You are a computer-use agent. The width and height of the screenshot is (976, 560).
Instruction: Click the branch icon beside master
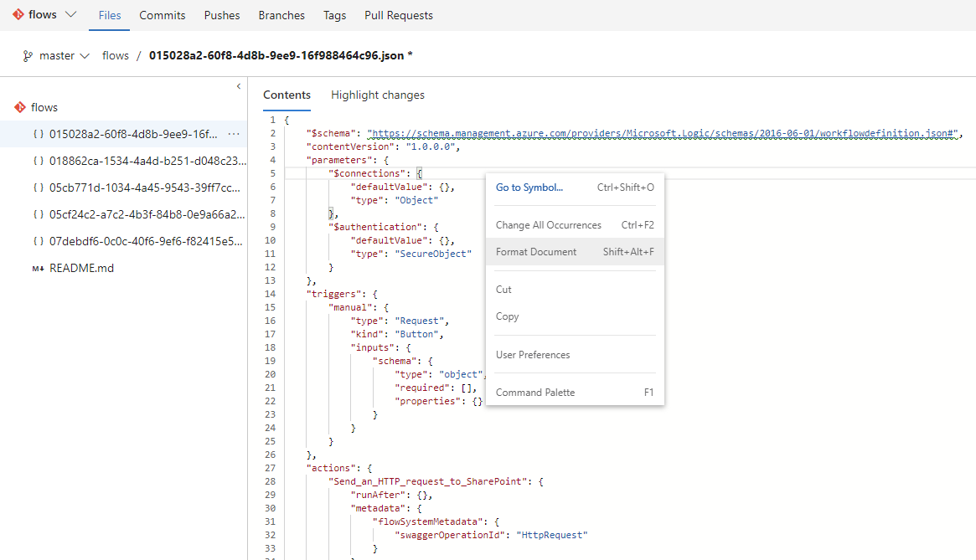tap(28, 56)
